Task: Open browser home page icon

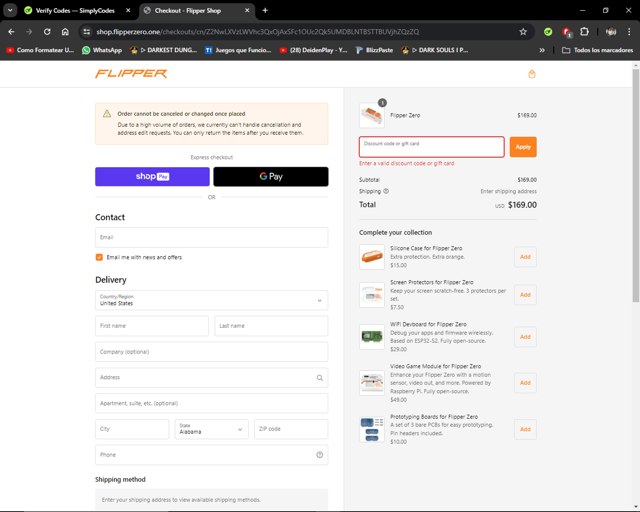Action: (x=65, y=31)
